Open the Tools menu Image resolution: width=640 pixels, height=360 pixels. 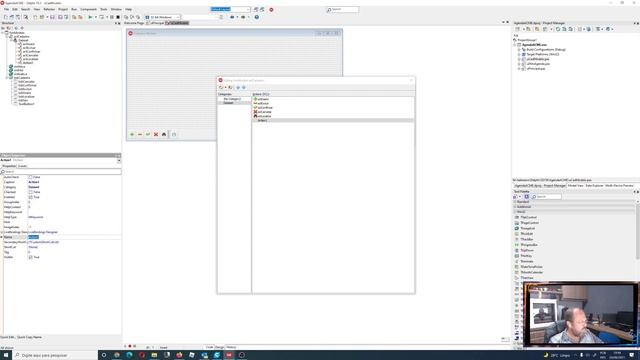click(x=104, y=9)
